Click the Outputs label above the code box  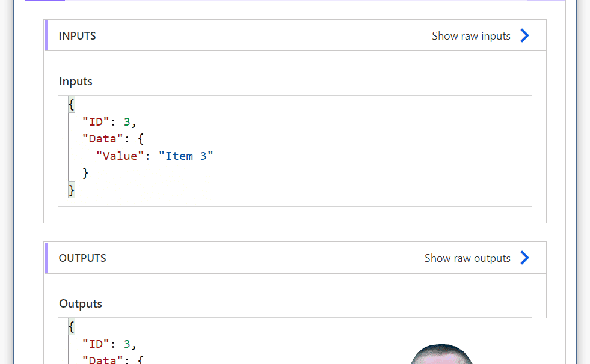pyautogui.click(x=81, y=303)
